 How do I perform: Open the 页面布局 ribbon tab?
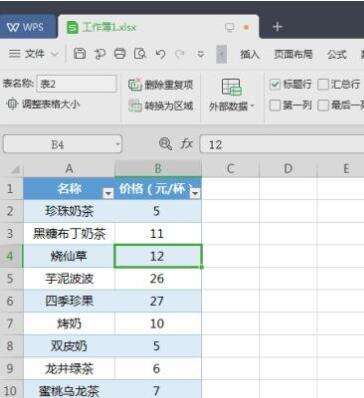[293, 54]
